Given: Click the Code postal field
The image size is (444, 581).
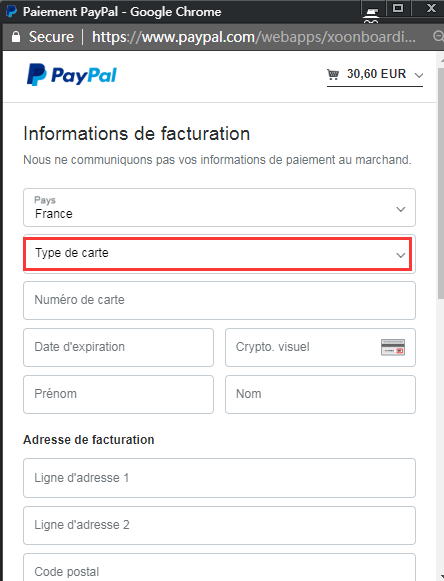Looking at the screenshot, I should [x=219, y=567].
